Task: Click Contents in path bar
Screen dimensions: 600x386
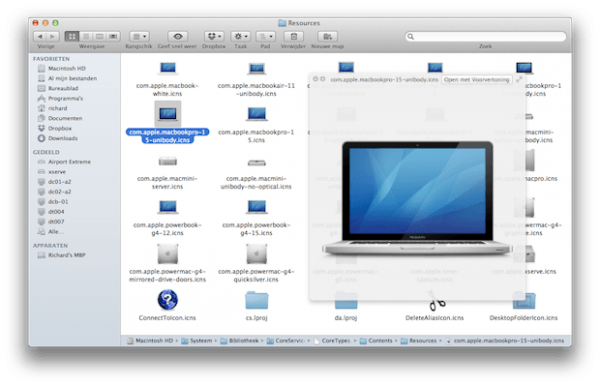Action: tap(376, 341)
